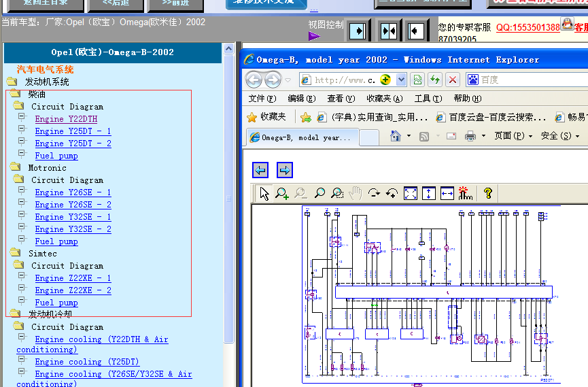Open the Engine Z22XE - 1 link

point(73,278)
